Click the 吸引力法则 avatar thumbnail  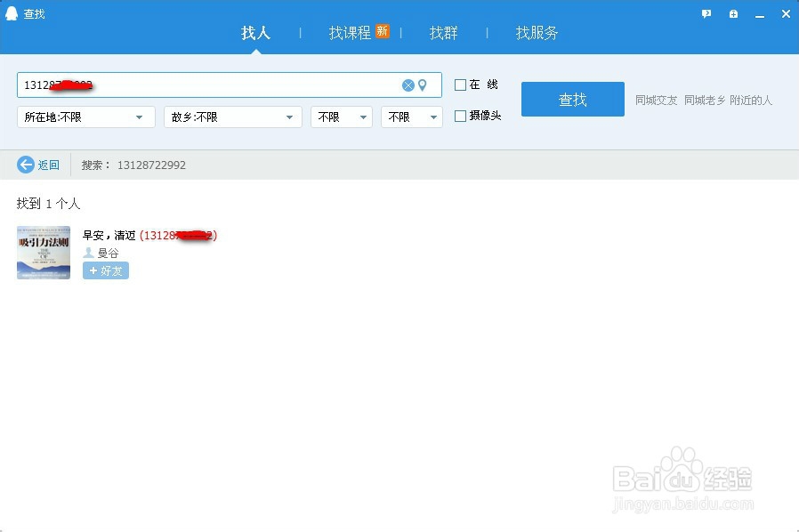[42, 252]
